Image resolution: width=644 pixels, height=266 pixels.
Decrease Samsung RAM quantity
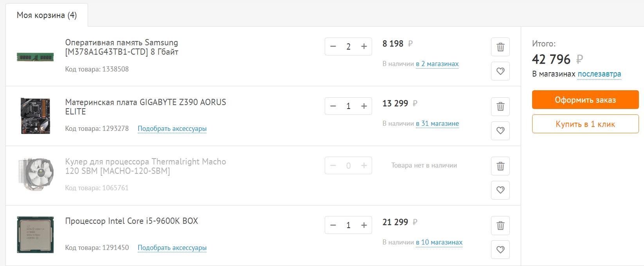pos(333,46)
